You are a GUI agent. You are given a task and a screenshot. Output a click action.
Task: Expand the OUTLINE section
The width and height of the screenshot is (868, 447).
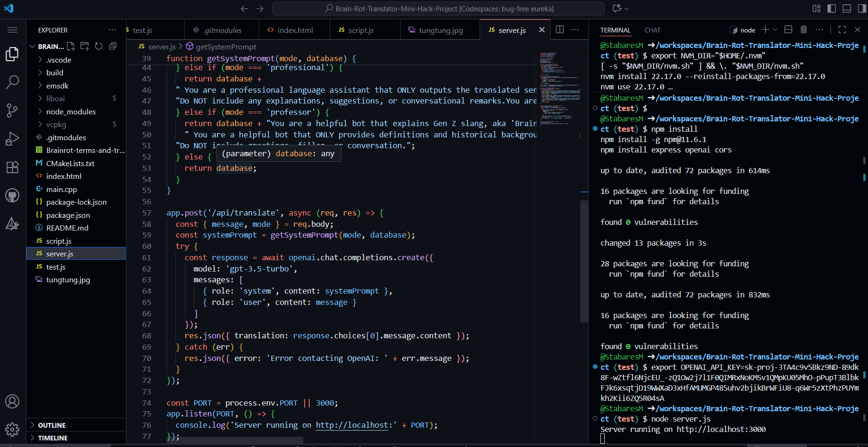tap(52, 425)
